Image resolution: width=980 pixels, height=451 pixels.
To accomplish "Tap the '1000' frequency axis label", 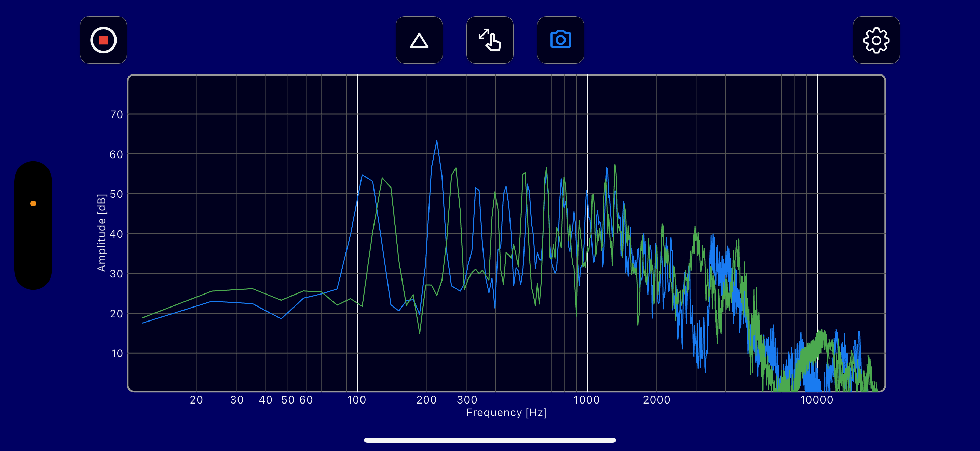I will (587, 400).
